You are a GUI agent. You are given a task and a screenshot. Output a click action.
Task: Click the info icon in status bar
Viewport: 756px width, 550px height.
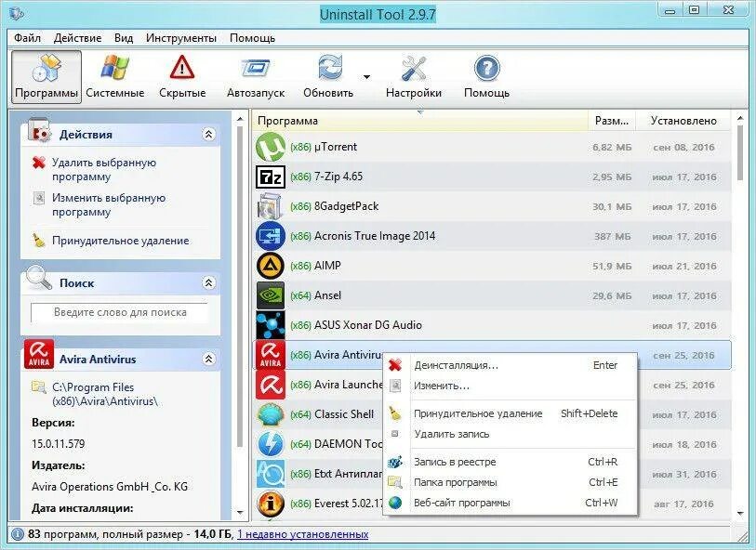(x=18, y=534)
